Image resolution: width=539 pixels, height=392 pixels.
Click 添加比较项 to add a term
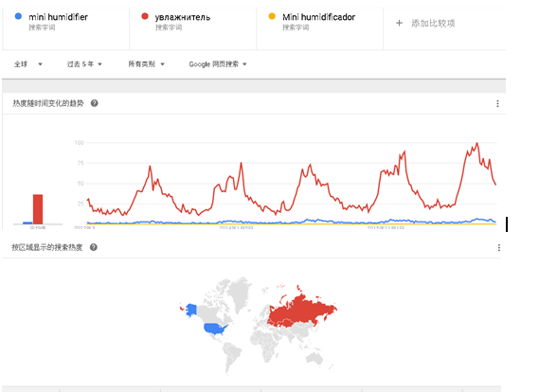433,23
